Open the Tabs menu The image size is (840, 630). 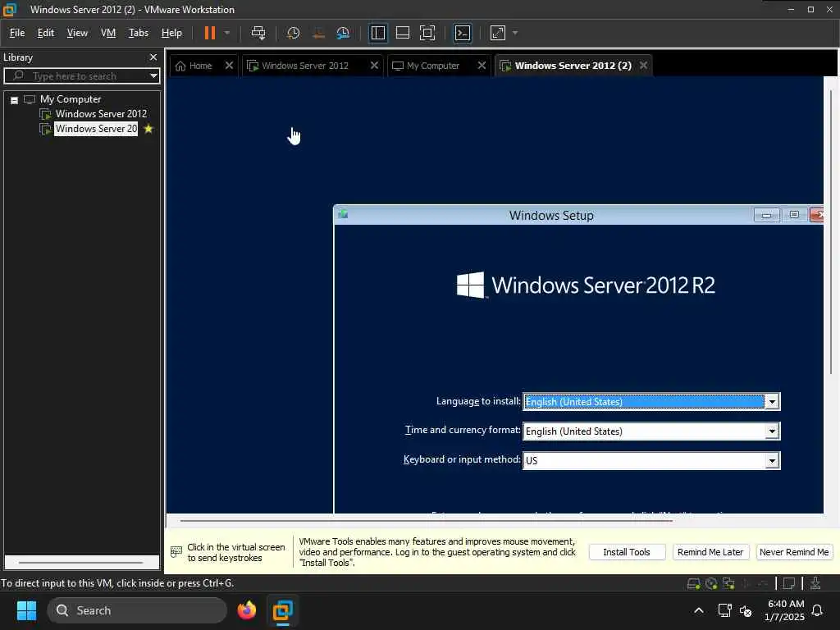(138, 33)
